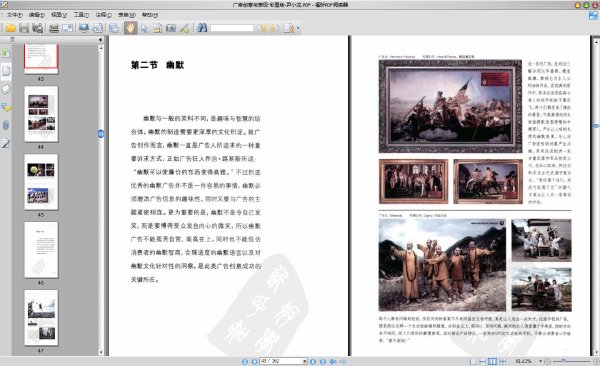This screenshot has width=600, height=366.
Task: Go to next page button
Action: point(313,361)
